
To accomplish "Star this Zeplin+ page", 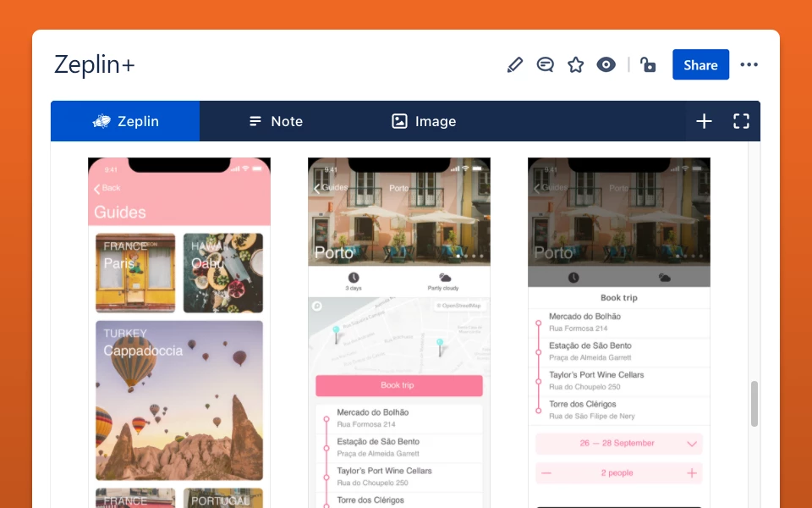I will (x=575, y=65).
